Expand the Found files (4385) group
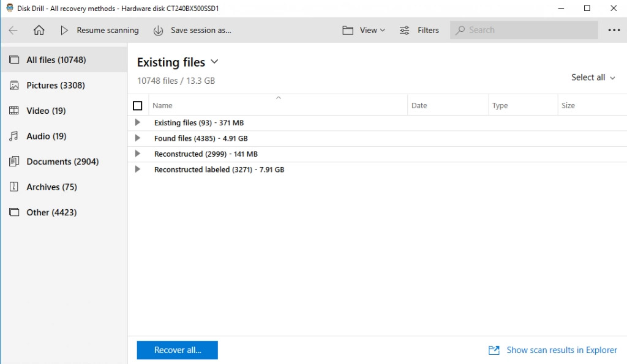Image resolution: width=627 pixels, height=364 pixels. [138, 138]
